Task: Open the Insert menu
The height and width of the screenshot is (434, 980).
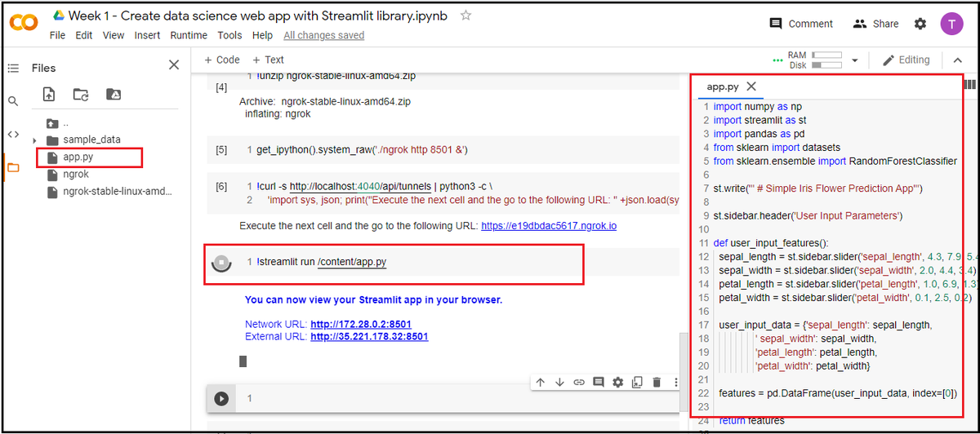Action: [x=147, y=35]
